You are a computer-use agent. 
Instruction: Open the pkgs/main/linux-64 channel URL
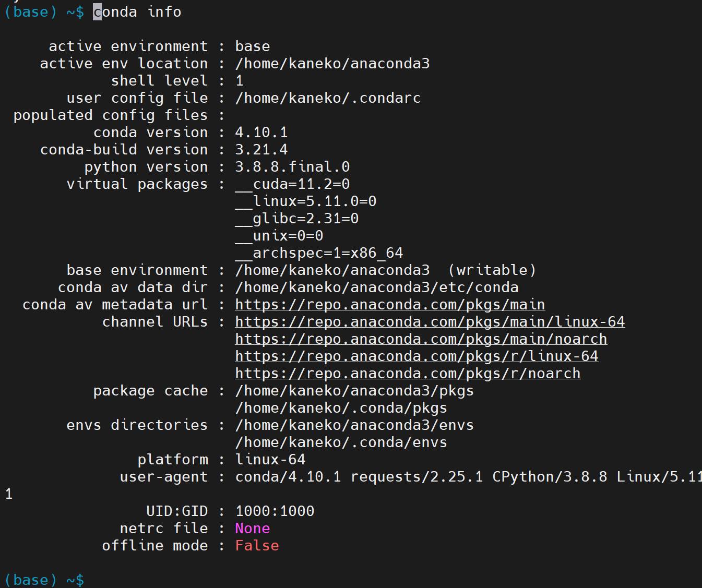430,322
